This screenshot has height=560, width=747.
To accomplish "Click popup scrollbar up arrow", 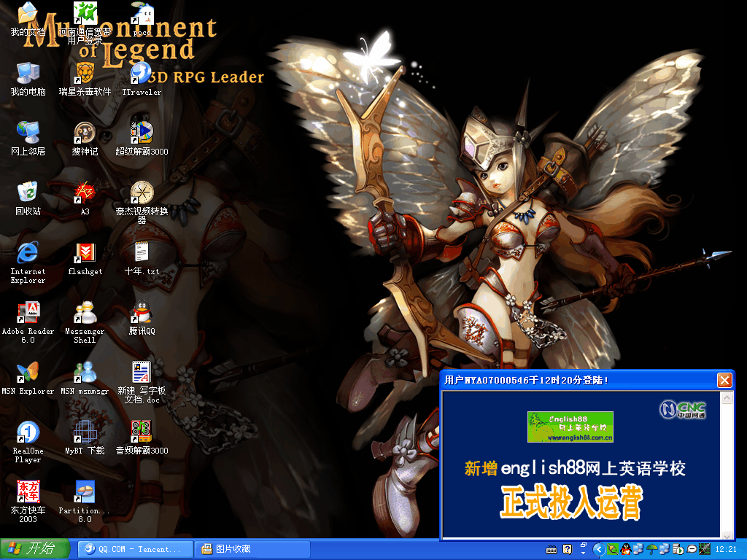I will (727, 397).
